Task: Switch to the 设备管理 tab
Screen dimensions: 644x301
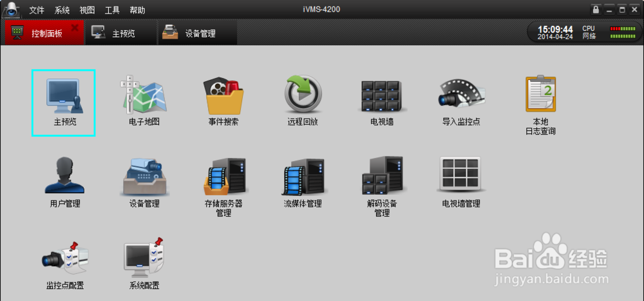Action: 198,32
